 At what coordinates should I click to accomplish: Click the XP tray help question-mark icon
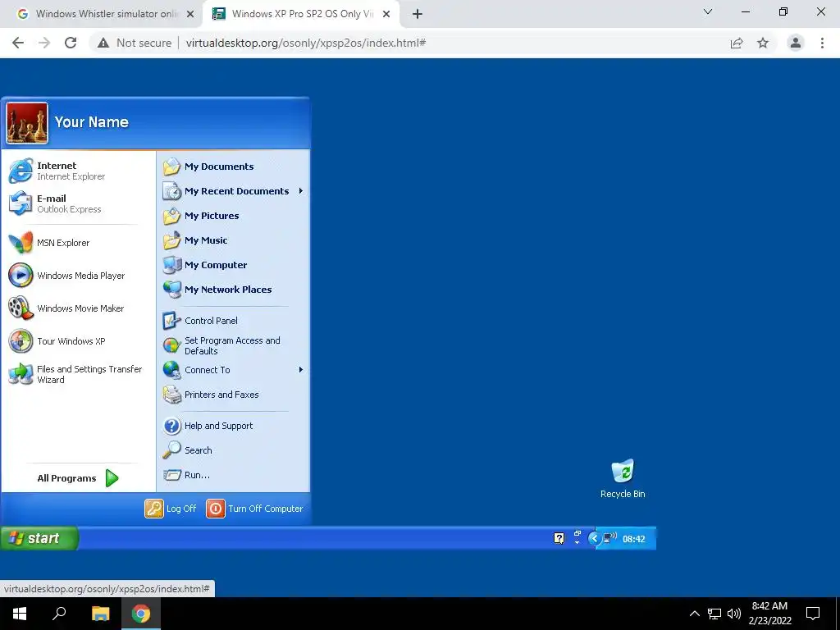coord(559,538)
